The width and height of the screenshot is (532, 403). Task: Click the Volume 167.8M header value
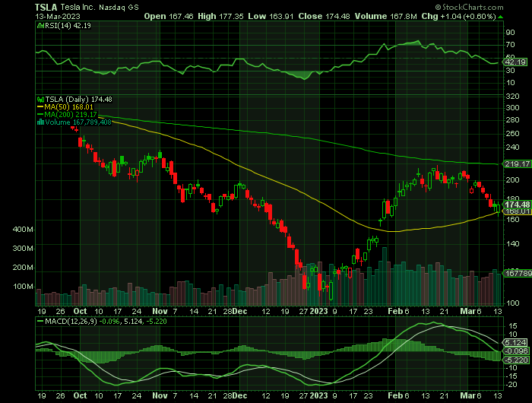point(386,16)
